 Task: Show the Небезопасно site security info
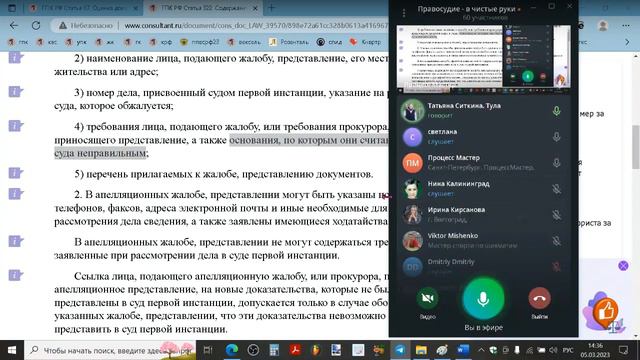pos(86,25)
